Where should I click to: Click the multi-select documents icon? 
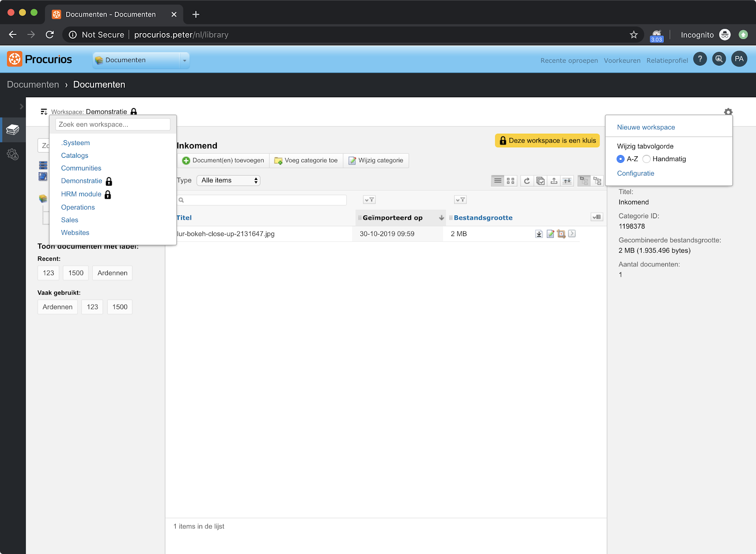click(x=541, y=180)
